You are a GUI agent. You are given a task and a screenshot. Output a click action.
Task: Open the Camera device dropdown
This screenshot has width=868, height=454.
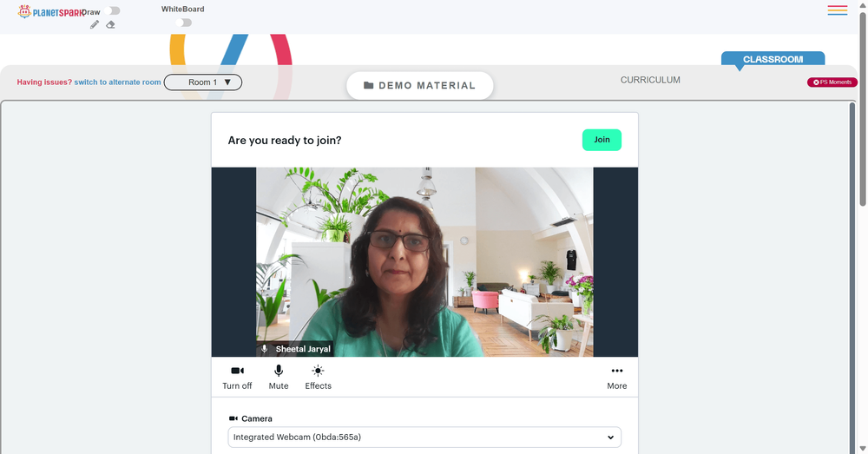[x=424, y=437]
